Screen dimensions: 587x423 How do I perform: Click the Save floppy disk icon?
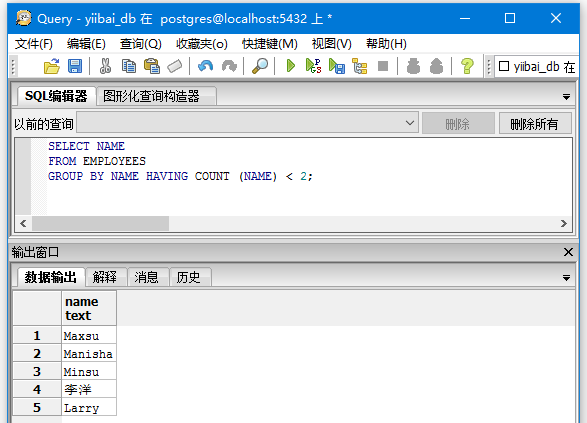click(x=75, y=66)
